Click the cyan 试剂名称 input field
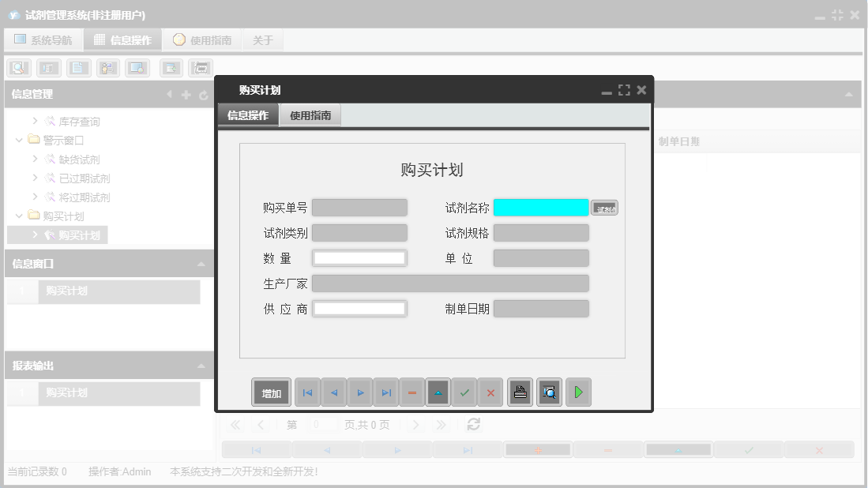The image size is (868, 488). tap(541, 207)
